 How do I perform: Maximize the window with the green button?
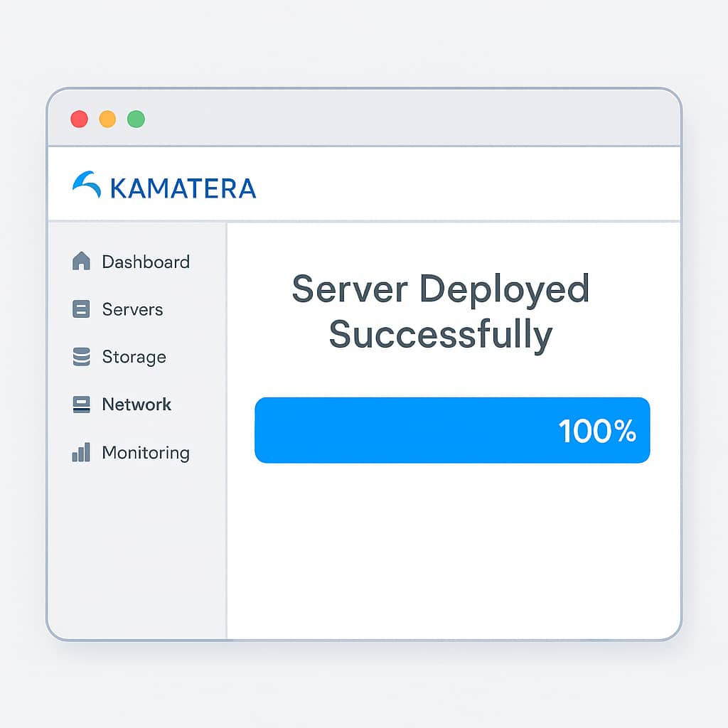tap(136, 119)
